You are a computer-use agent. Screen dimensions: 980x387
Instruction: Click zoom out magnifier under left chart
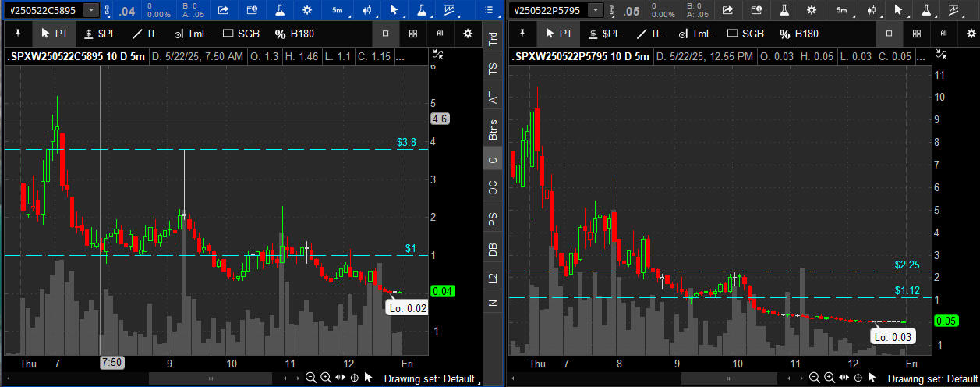pos(310,378)
